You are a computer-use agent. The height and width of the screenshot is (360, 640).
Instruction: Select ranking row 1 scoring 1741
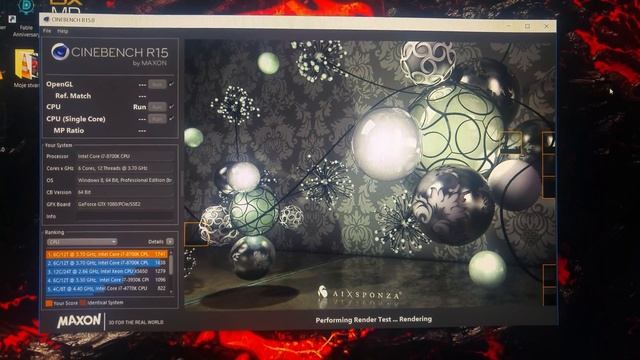tap(107, 254)
